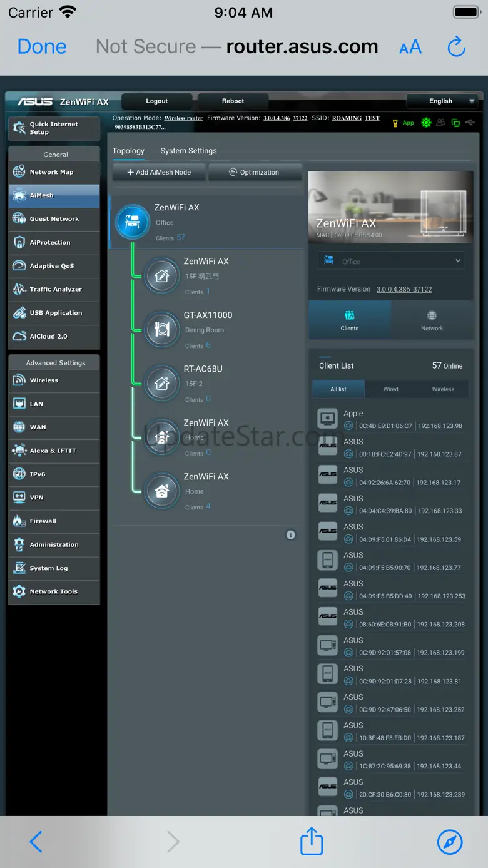Click Network Tools icon
This screenshot has height=868, width=488.
coord(19,591)
